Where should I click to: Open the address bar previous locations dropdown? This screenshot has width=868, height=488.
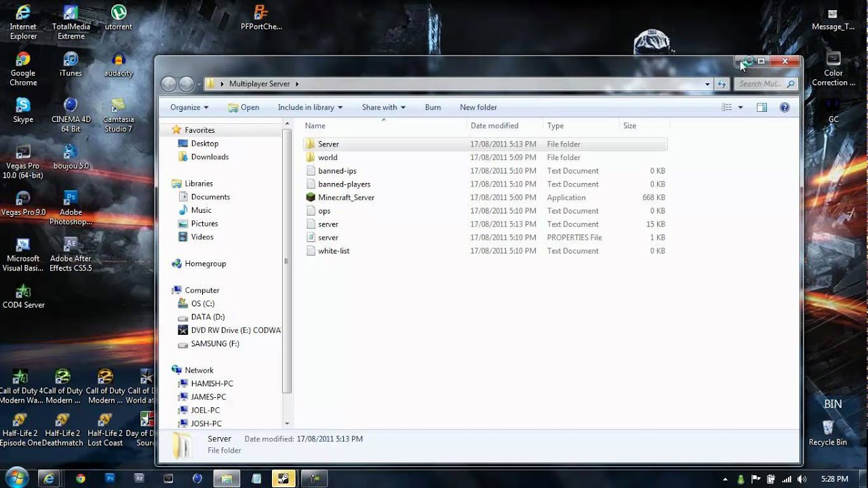click(x=707, y=84)
